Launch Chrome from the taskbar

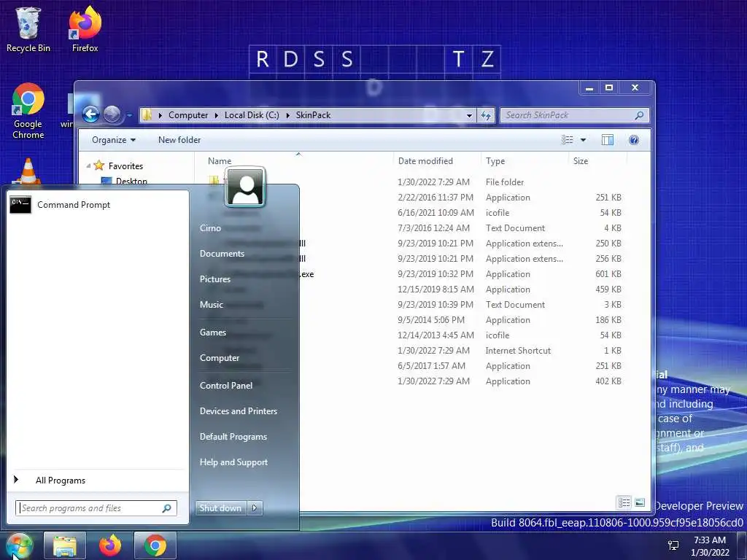tap(155, 545)
